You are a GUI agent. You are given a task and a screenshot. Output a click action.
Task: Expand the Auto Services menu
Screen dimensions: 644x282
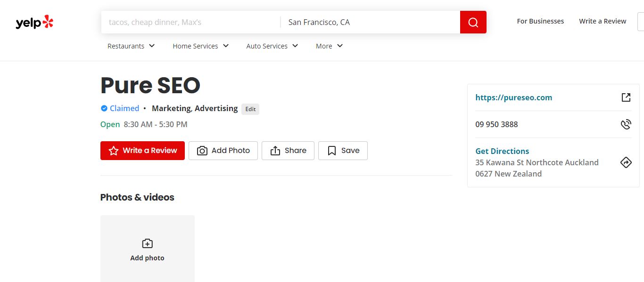point(272,46)
